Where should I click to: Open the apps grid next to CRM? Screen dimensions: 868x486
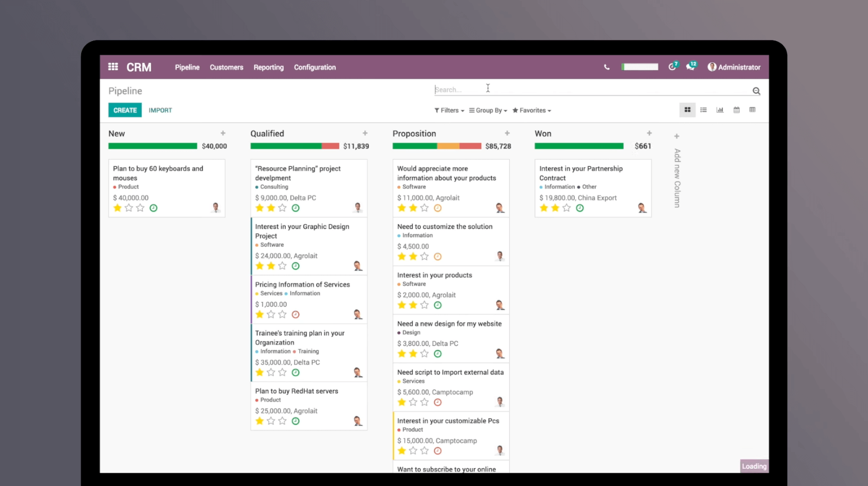click(x=113, y=66)
